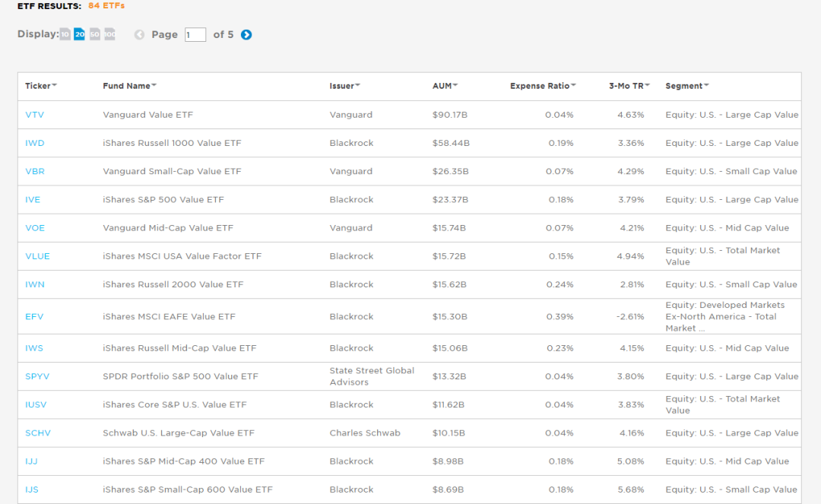Select the 20 per page display icon
The image size is (821, 504).
click(x=79, y=34)
